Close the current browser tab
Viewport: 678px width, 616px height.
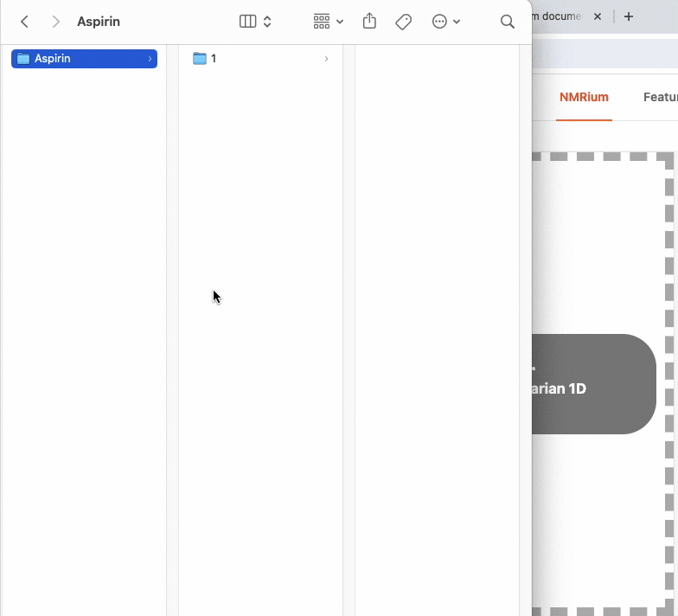pyautogui.click(x=596, y=16)
